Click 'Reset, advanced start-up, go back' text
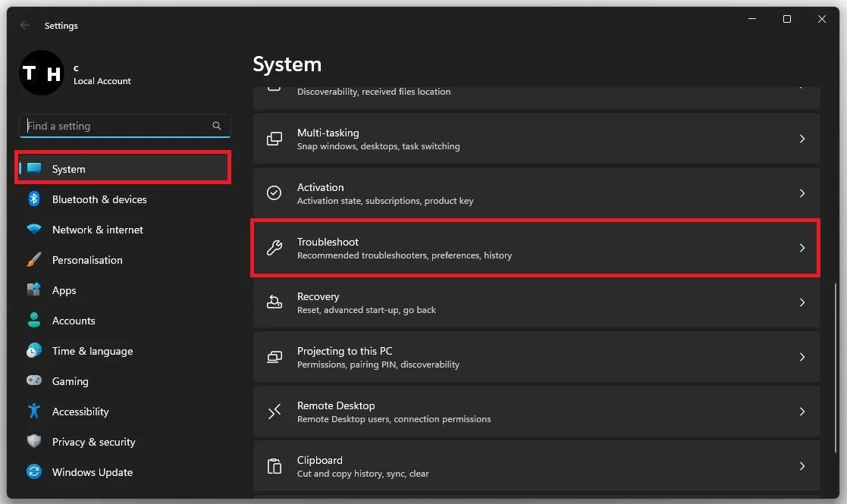This screenshot has height=504, width=847. [366, 310]
